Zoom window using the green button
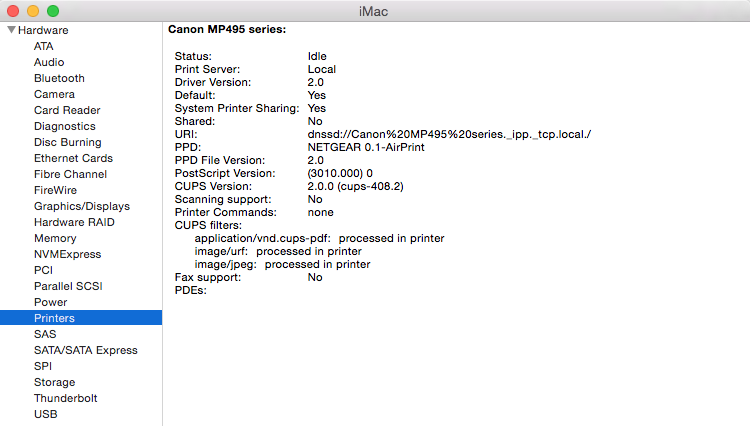This screenshot has height=426, width=750. 53,11
